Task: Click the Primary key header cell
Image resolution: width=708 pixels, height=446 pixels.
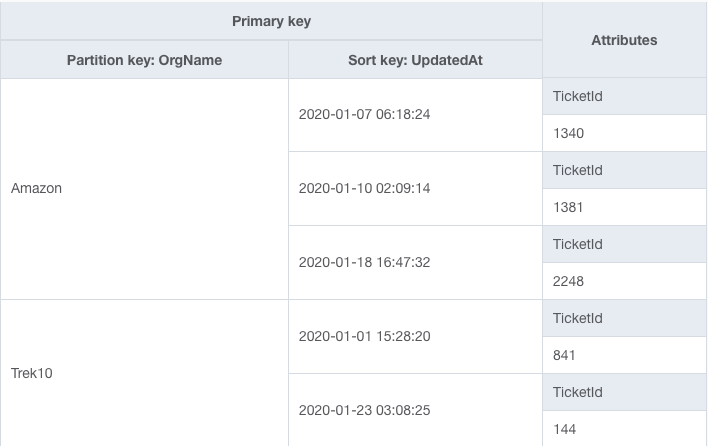Action: click(x=271, y=21)
